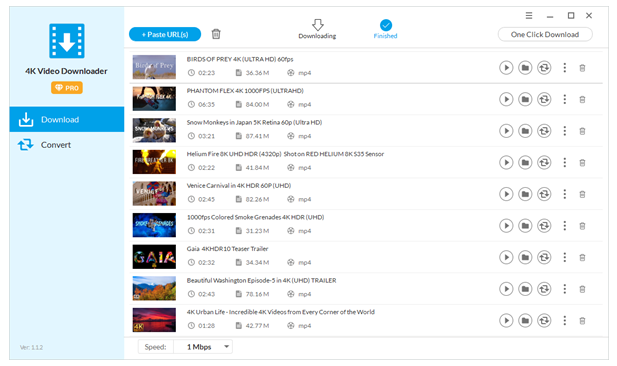
Task: Switch to the Finished tab
Action: [386, 29]
